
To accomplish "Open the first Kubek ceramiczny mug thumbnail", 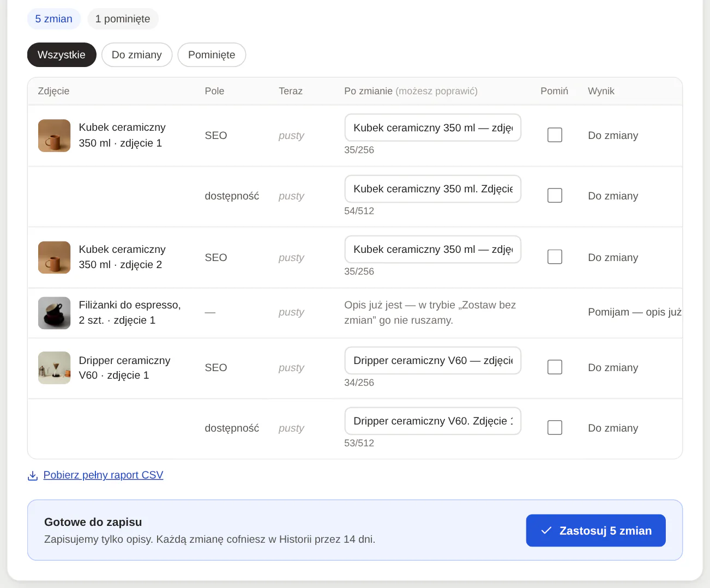I will click(x=55, y=135).
